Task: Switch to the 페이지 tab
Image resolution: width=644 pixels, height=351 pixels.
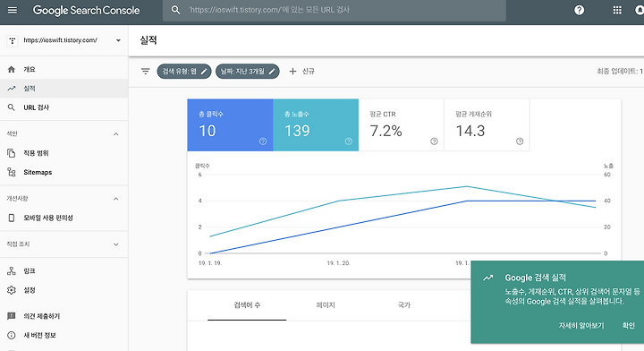Action: coord(326,305)
